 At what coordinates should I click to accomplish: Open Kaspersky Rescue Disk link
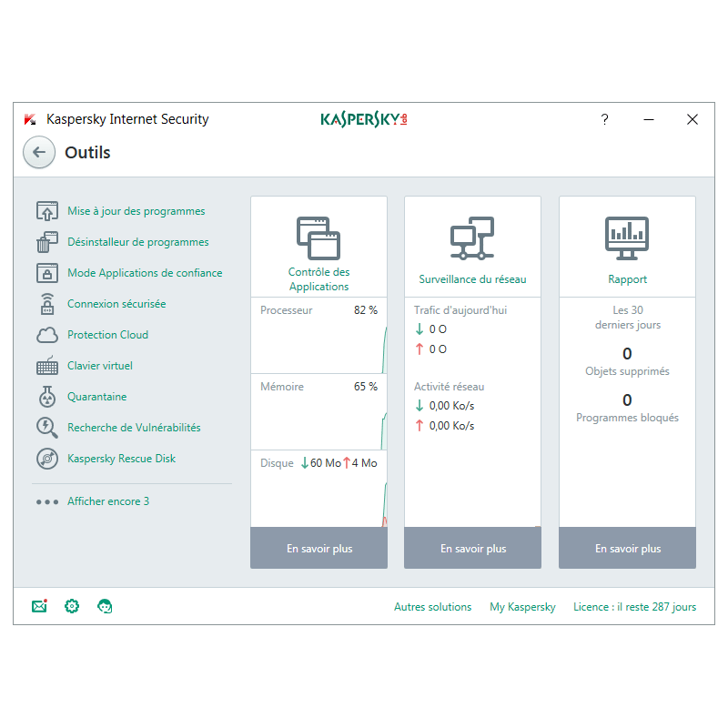click(x=121, y=459)
